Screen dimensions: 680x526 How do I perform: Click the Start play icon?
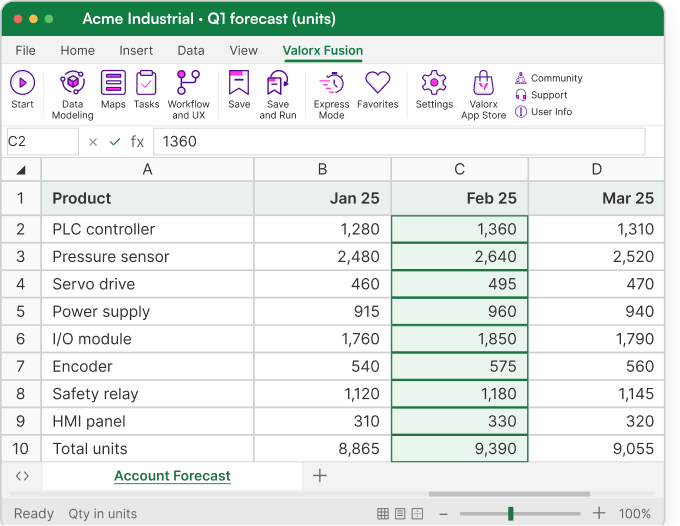[22, 82]
